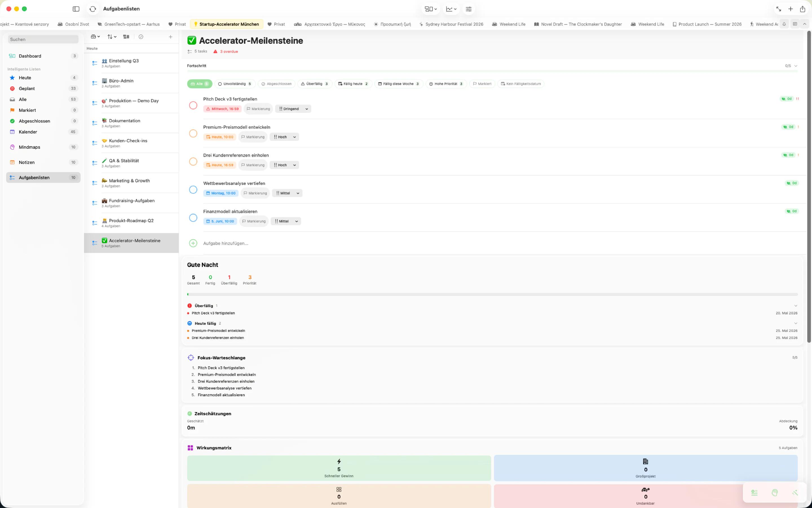
Task: Complete Finanzmodell aktualisieren task circle
Action: pyautogui.click(x=193, y=218)
